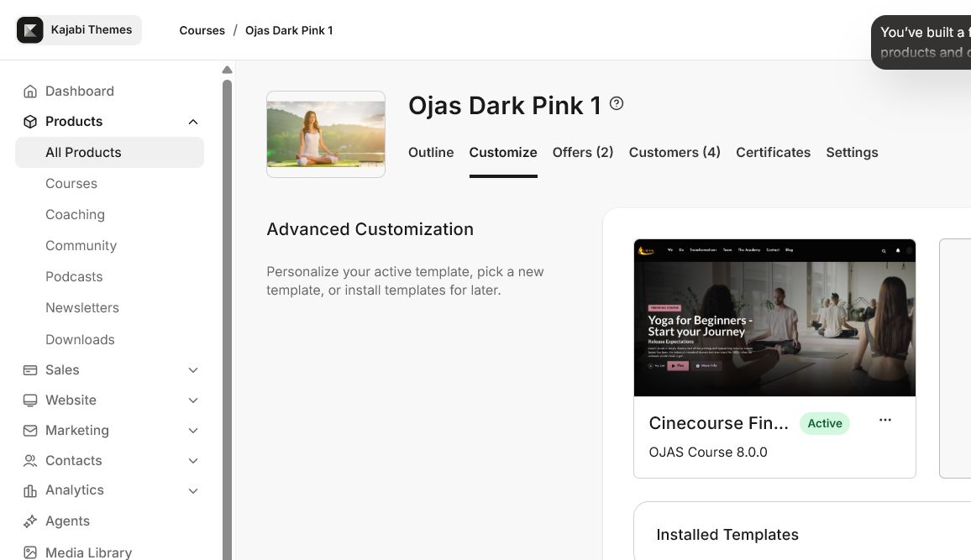Image resolution: width=971 pixels, height=560 pixels.
Task: Open Downloads in the sidebar
Action: (x=80, y=340)
